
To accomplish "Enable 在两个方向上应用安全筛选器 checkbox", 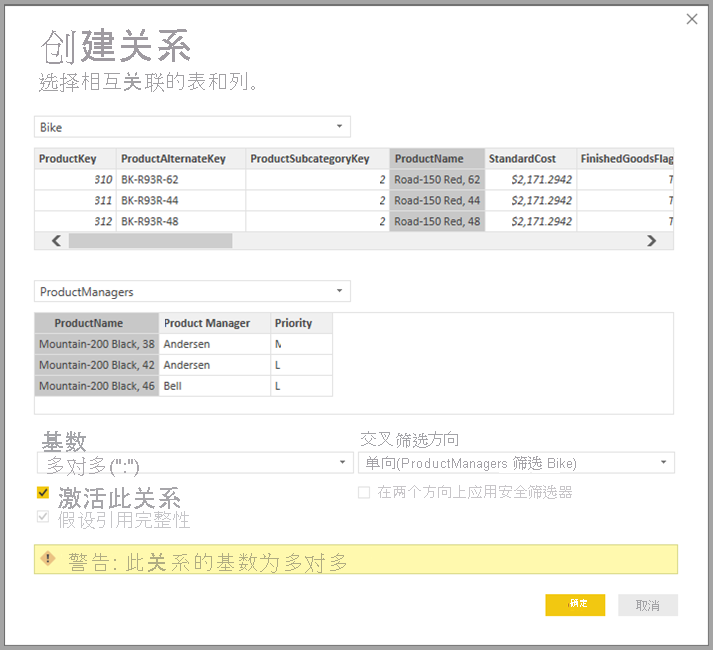I will point(365,492).
